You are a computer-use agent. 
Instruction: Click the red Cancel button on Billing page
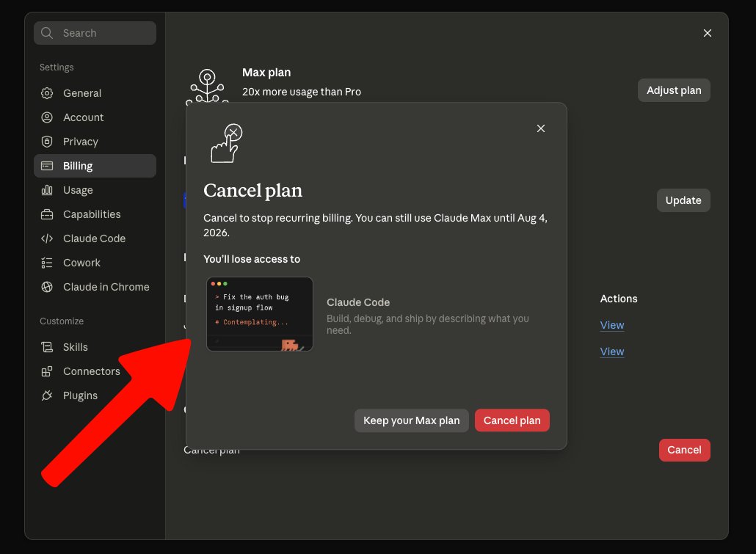[684, 450]
